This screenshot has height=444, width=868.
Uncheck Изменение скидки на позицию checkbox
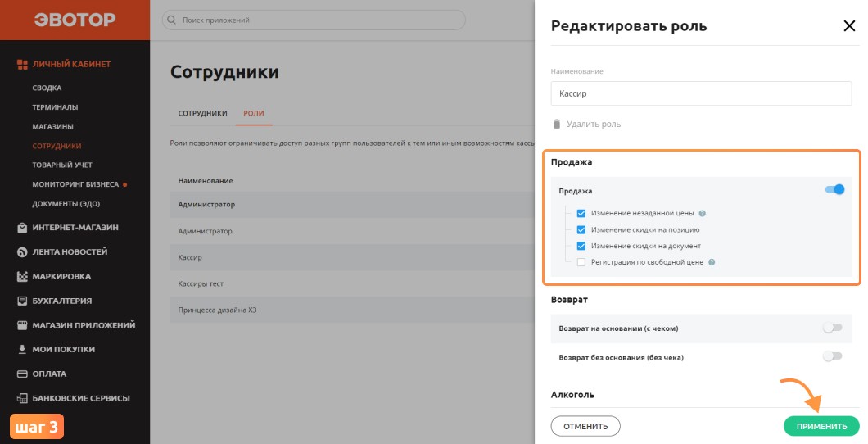tap(581, 229)
